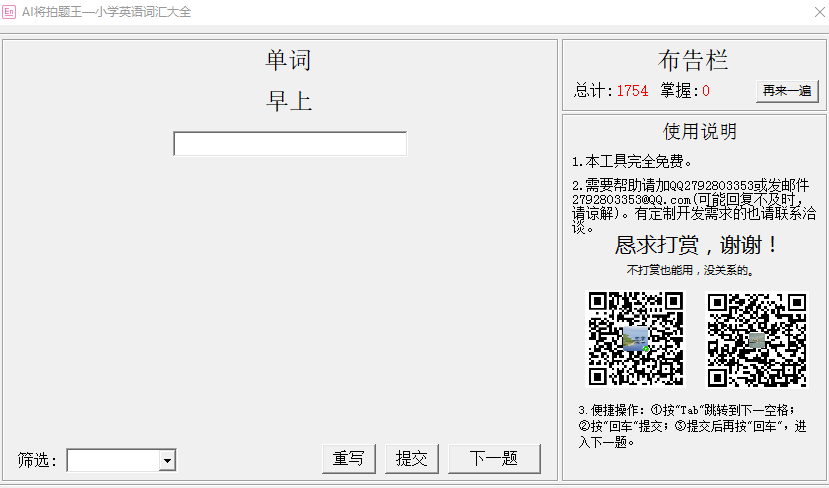Go to the next question with 下一题
829x488 pixels.
494,458
